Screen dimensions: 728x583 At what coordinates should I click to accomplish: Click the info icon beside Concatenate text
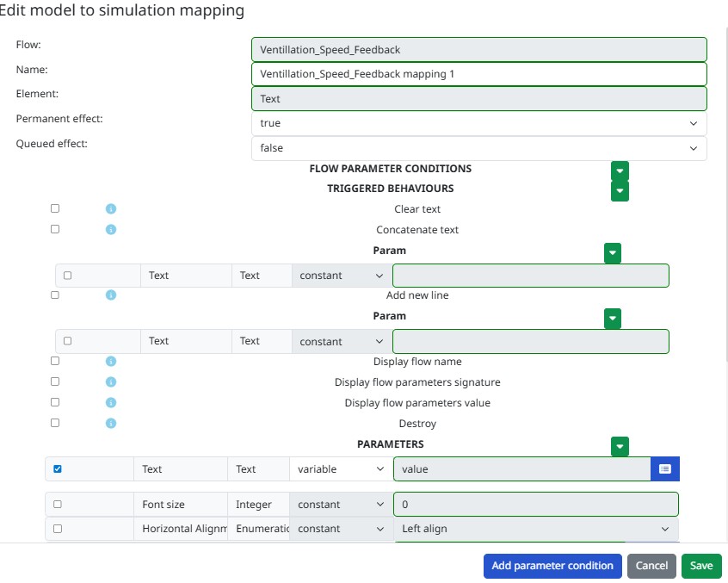[x=109, y=229]
